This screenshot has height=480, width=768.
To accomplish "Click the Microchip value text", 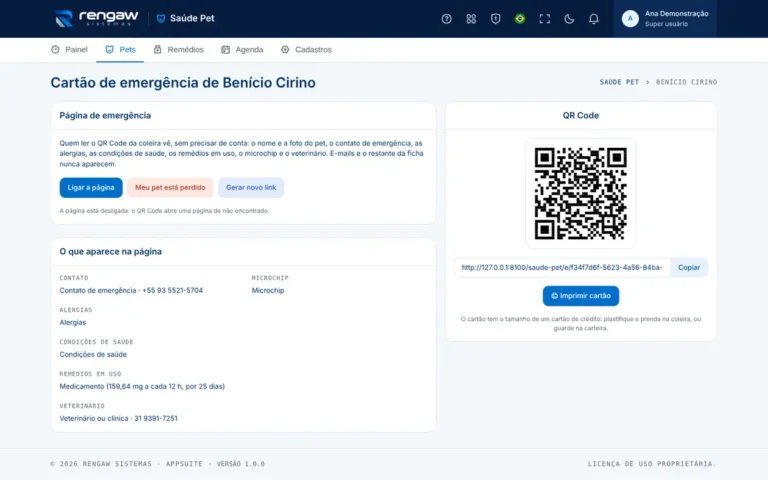I will pyautogui.click(x=268, y=290).
